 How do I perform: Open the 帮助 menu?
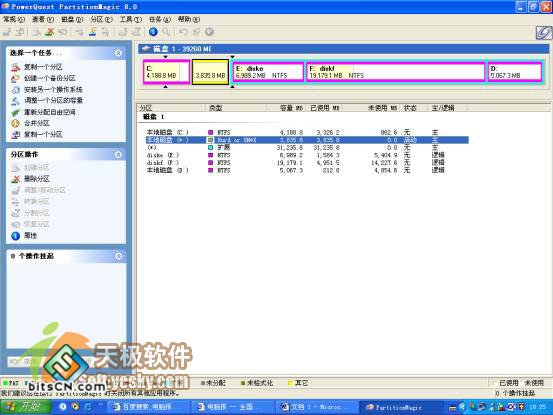click(189, 19)
